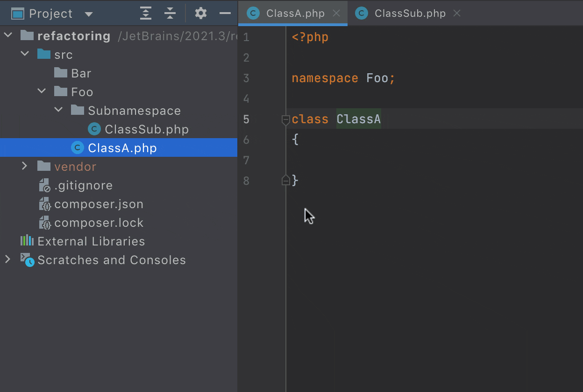Expand the vendor folder
Viewport: 583px width, 392px height.
click(25, 166)
